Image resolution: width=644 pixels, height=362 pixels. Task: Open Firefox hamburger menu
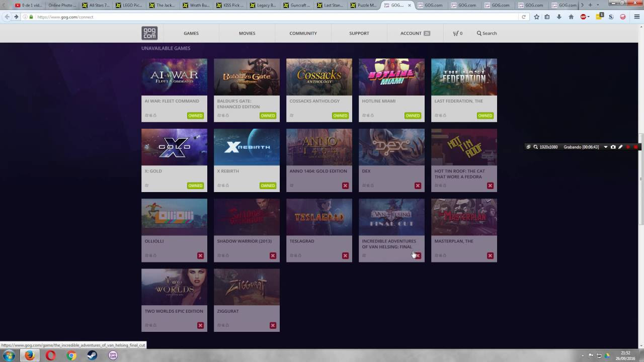click(636, 17)
